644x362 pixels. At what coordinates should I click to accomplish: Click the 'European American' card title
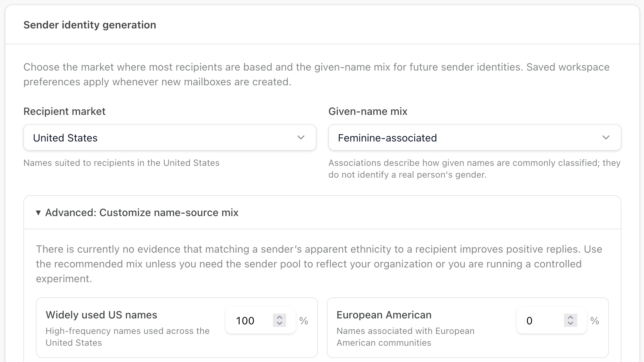(x=384, y=315)
